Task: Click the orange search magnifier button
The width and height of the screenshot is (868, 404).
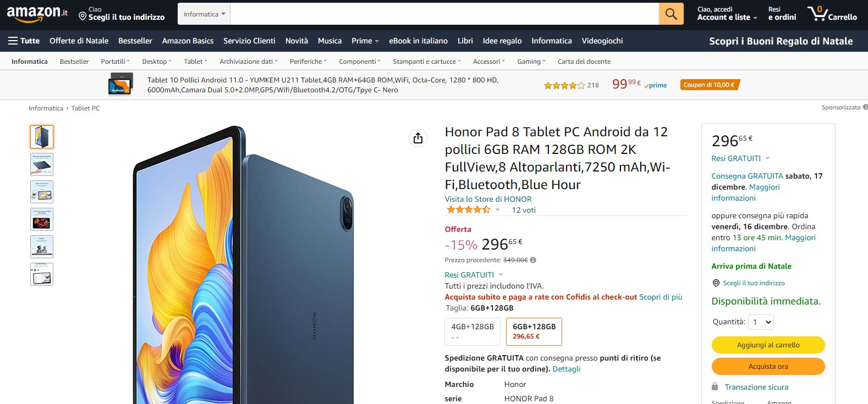Action: pos(671,14)
